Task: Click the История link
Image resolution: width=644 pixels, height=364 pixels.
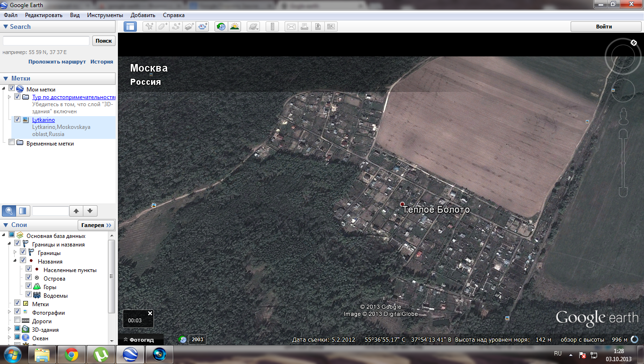Action: tap(102, 62)
